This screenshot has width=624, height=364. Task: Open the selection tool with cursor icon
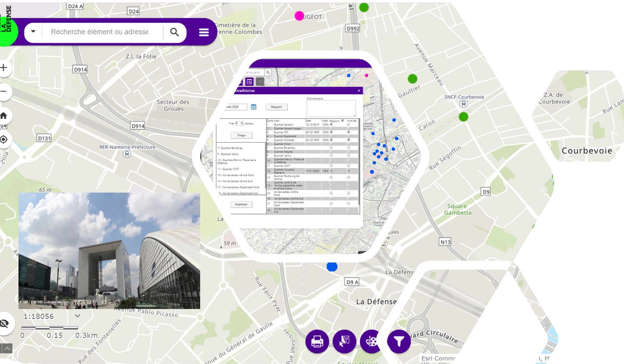(x=344, y=341)
